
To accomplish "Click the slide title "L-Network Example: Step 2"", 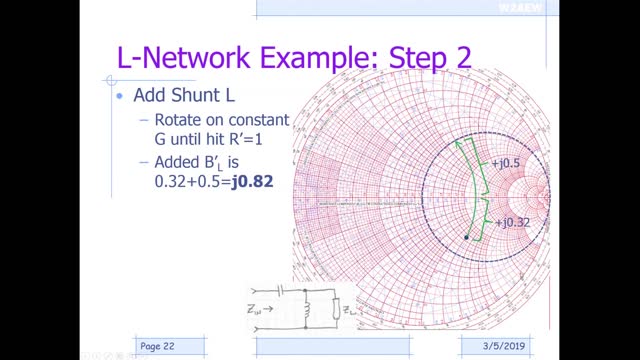I will [294, 58].
